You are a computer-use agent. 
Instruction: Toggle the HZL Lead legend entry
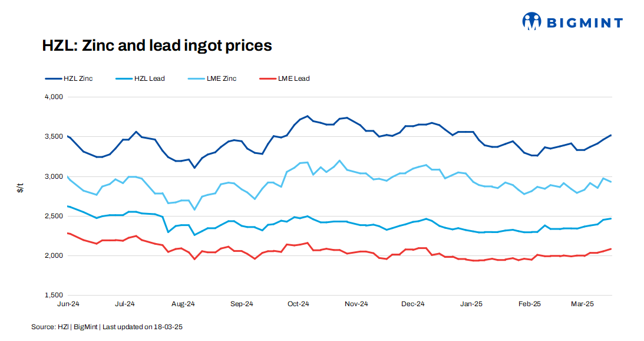(149, 78)
